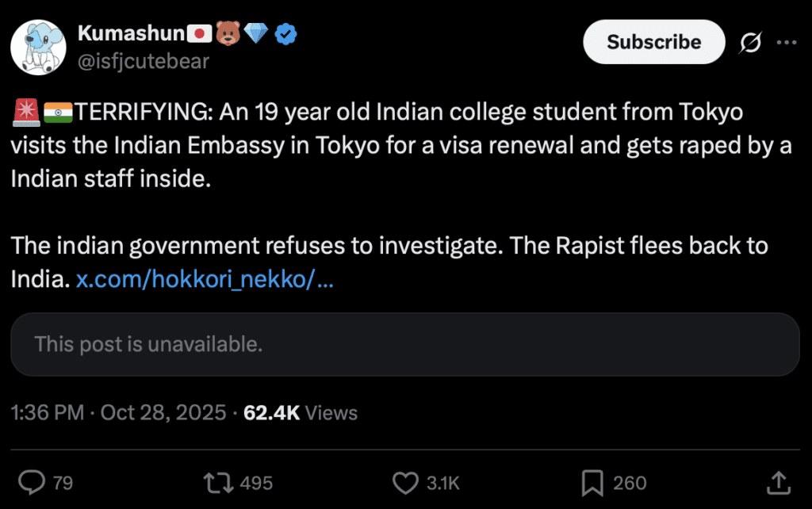Follow the x.com/hokkori_nekko link

(x=205, y=279)
